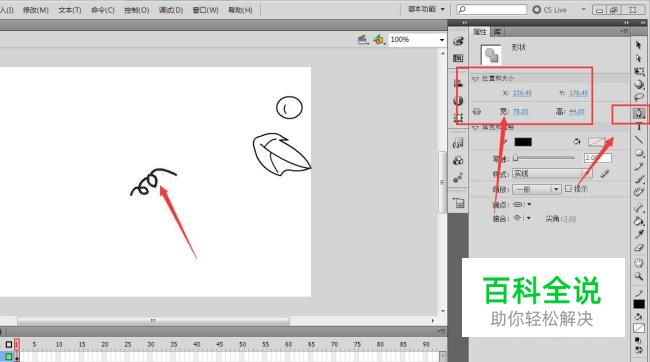Open the Transform panel icon
Viewport: 650px width, 362px height.
458,118
